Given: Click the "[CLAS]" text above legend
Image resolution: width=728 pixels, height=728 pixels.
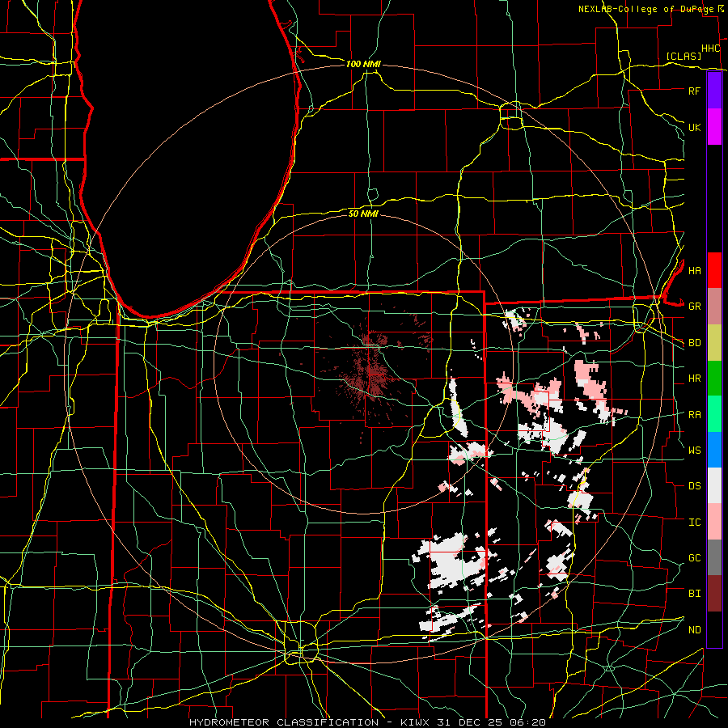Looking at the screenshot, I should coord(684,57).
